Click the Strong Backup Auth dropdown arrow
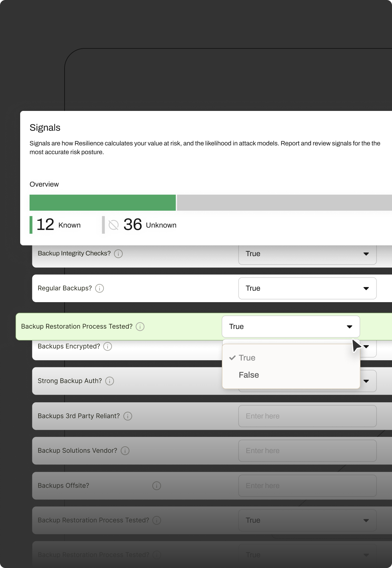 tap(366, 381)
